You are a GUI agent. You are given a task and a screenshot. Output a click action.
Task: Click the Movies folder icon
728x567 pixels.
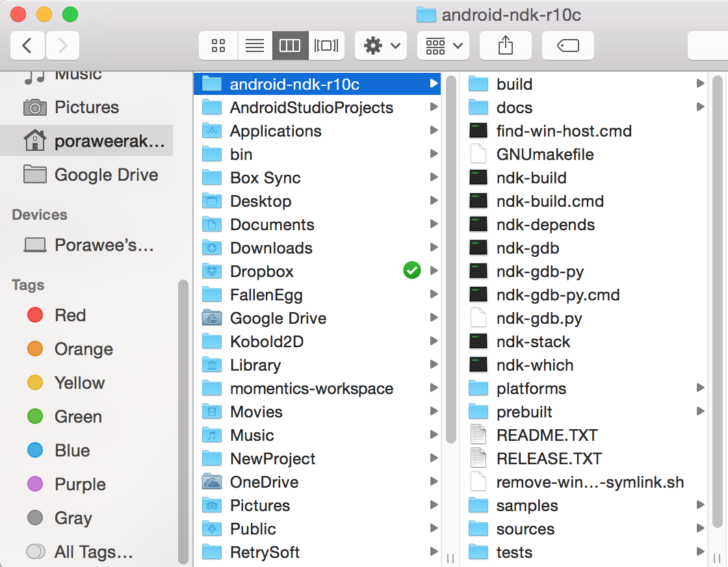212,412
